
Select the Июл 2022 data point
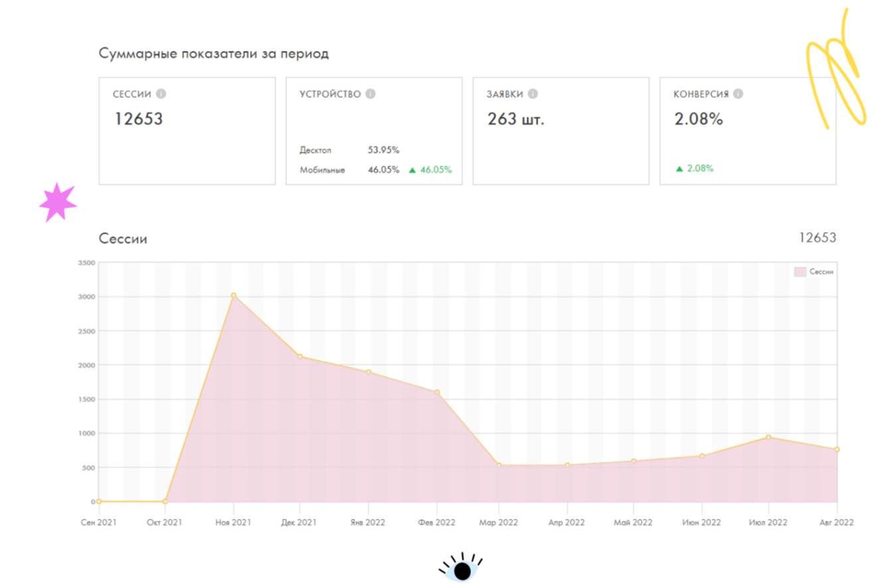[x=768, y=437]
